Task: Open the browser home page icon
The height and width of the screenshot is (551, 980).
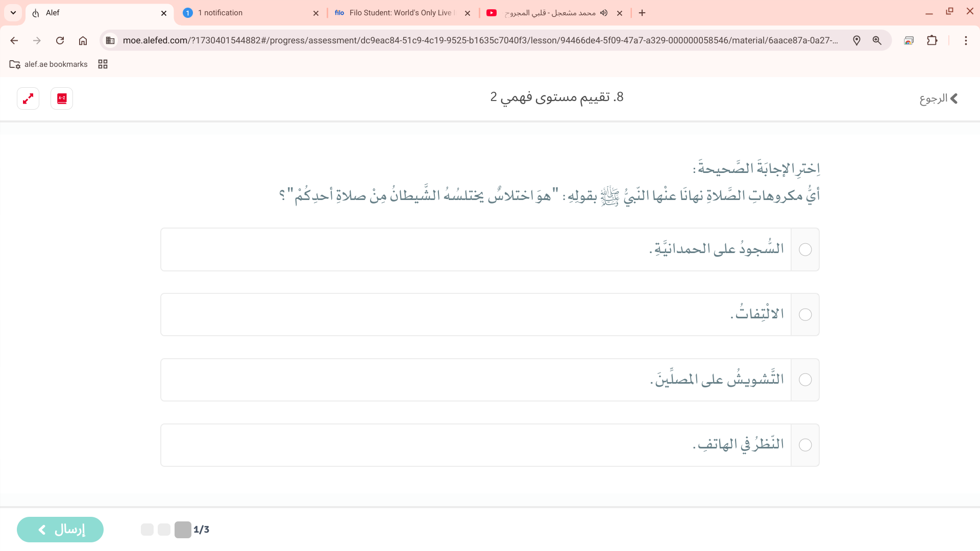Action: (x=83, y=40)
